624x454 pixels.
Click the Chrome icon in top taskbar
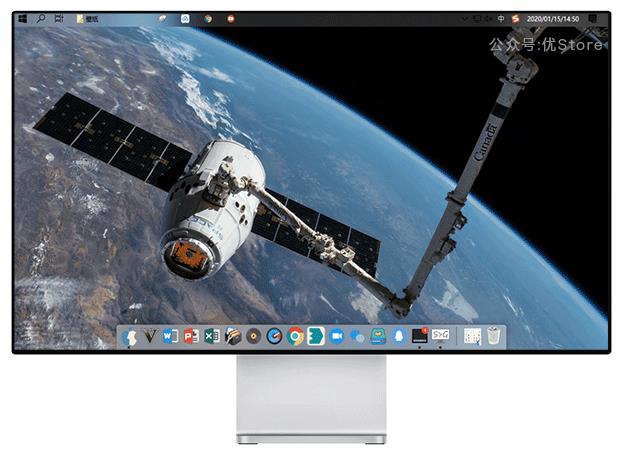coord(208,18)
